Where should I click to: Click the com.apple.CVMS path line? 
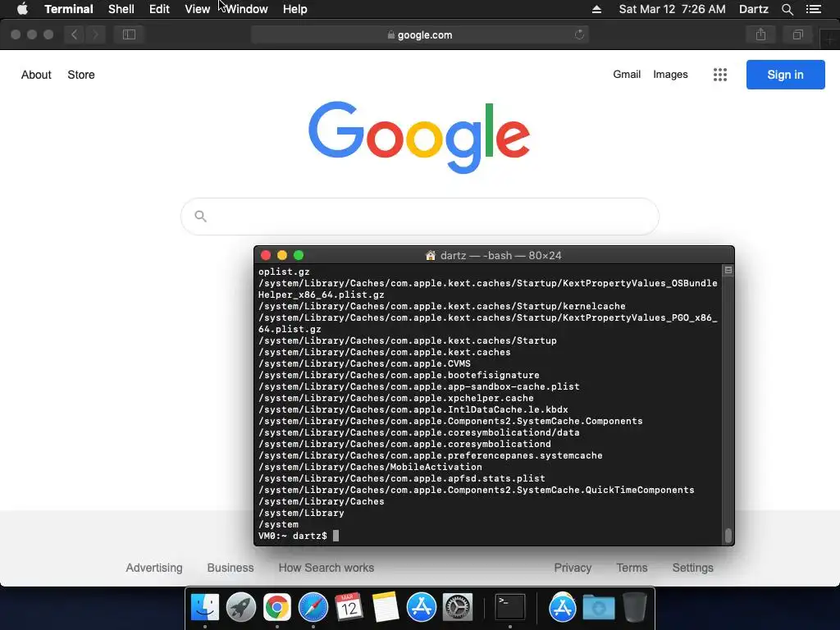[364, 363]
